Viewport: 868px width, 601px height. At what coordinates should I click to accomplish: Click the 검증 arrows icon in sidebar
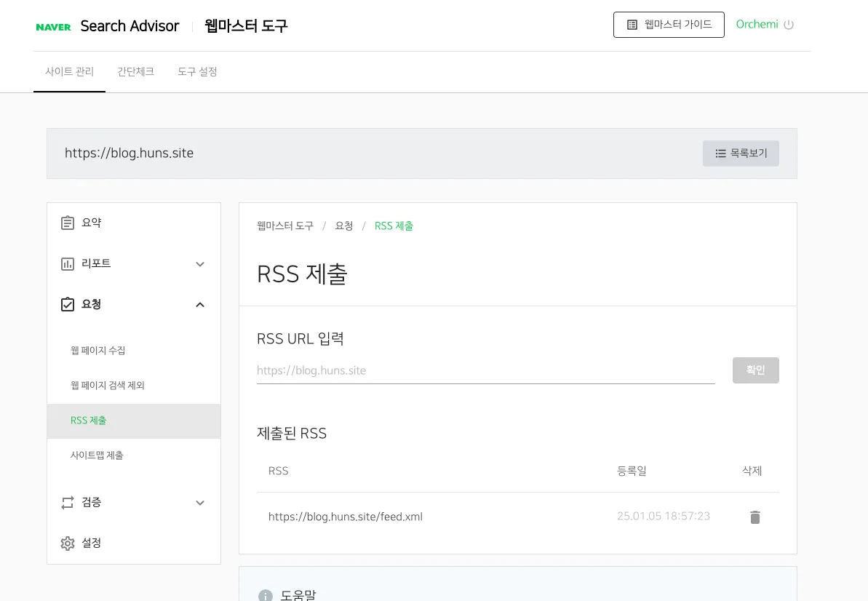point(68,502)
